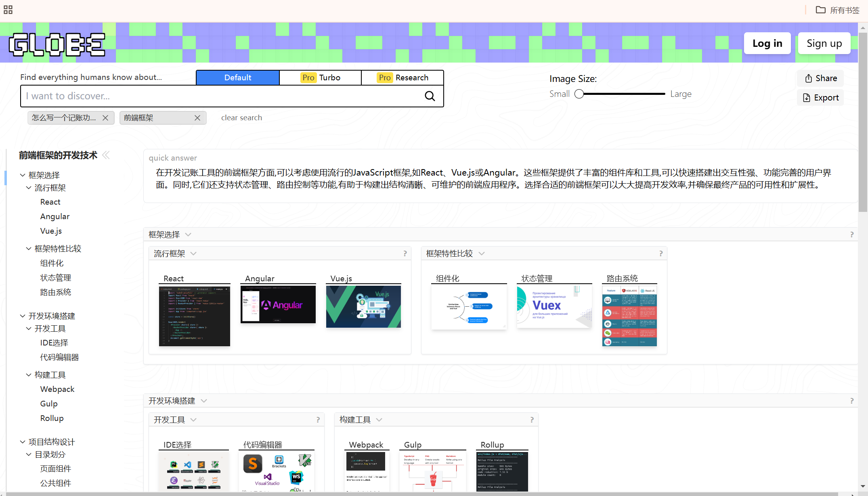Click the GLOBE logo
The image size is (868, 496).
(x=57, y=44)
